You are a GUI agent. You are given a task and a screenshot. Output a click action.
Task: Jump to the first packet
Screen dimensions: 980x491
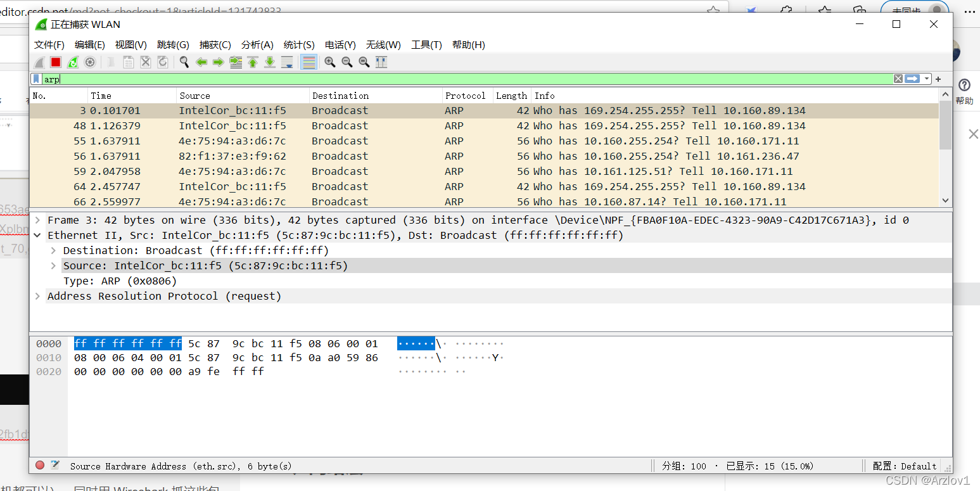[x=253, y=62]
